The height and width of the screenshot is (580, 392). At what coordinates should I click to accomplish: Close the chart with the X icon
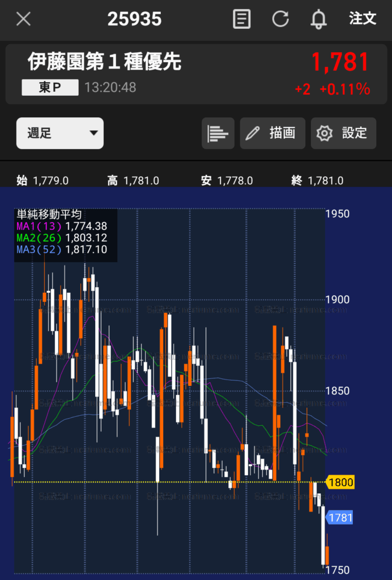[23, 19]
